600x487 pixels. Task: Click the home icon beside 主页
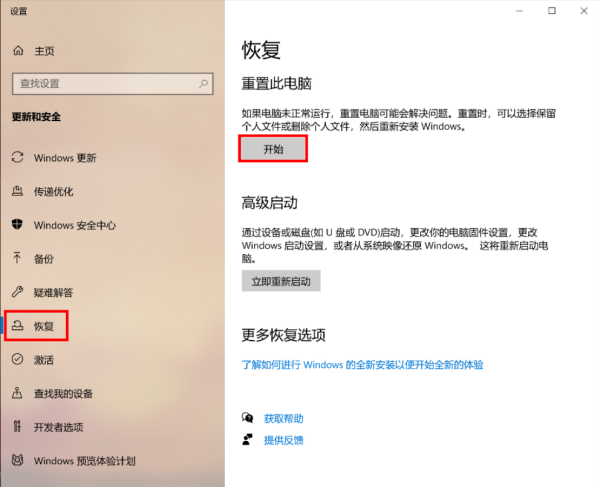tap(18, 50)
